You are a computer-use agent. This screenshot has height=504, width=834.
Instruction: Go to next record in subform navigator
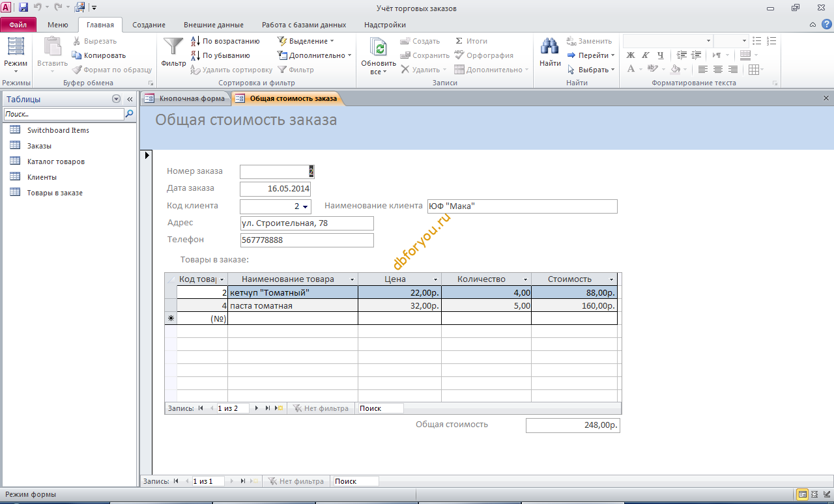click(x=257, y=408)
